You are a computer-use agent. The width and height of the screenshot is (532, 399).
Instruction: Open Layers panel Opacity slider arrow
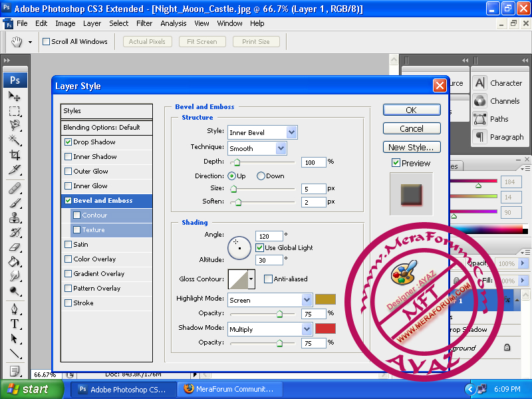523,263
